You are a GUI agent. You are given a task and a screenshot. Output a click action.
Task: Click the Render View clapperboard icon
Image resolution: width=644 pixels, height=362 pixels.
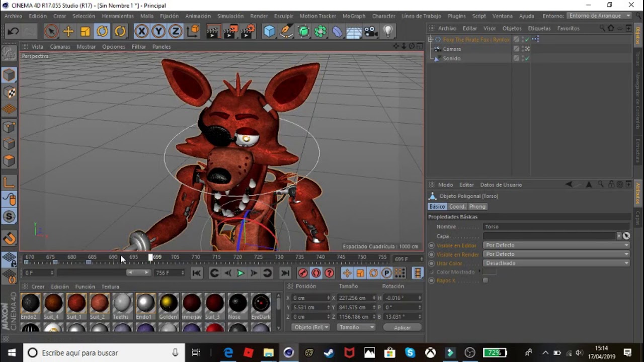tap(213, 32)
